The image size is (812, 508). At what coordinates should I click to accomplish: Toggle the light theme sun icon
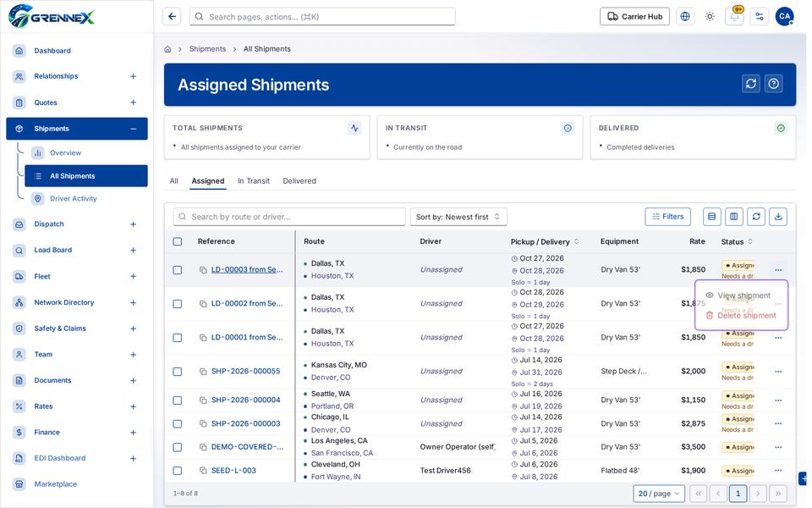click(710, 17)
